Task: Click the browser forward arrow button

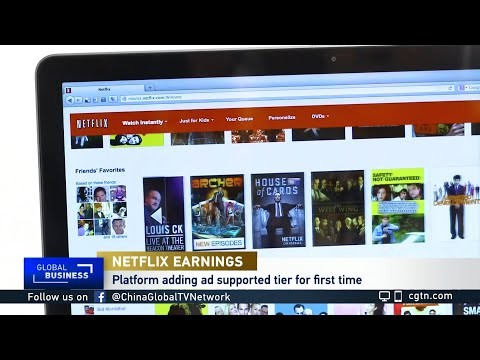Action: (78, 100)
